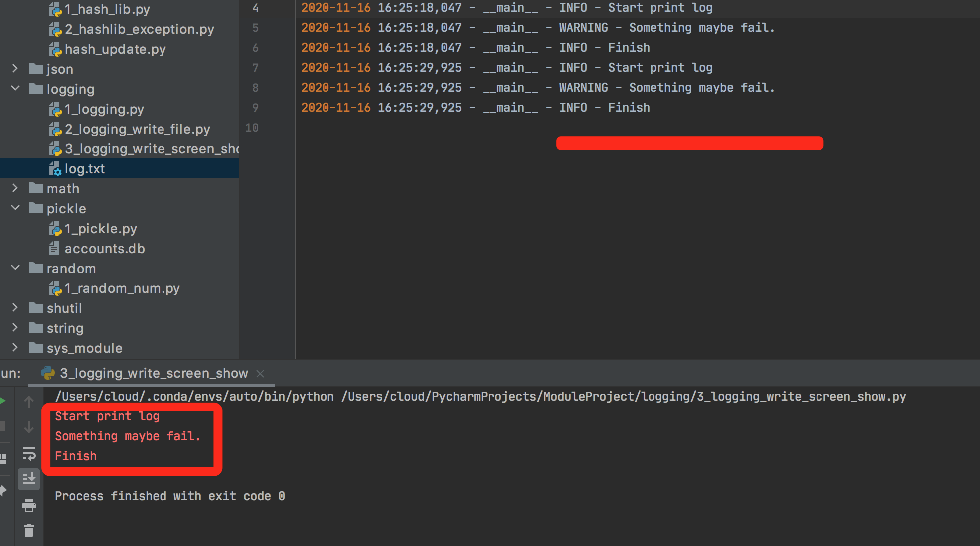Click line 10 in the editor gutter
This screenshot has width=980, height=546.
point(252,128)
